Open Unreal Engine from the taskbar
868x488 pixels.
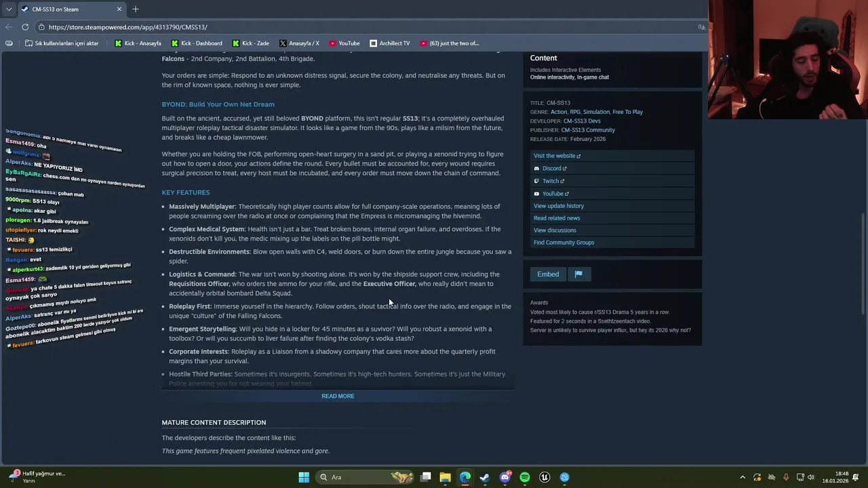545,477
